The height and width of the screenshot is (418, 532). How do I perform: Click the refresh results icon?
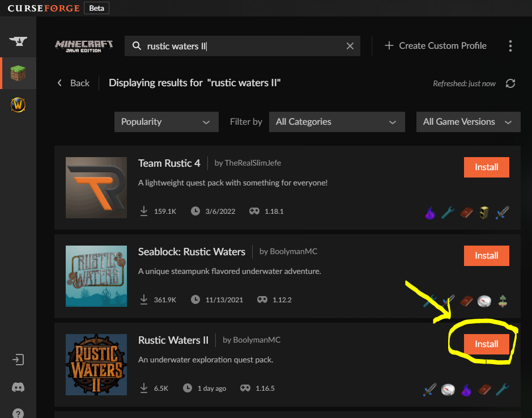510,83
